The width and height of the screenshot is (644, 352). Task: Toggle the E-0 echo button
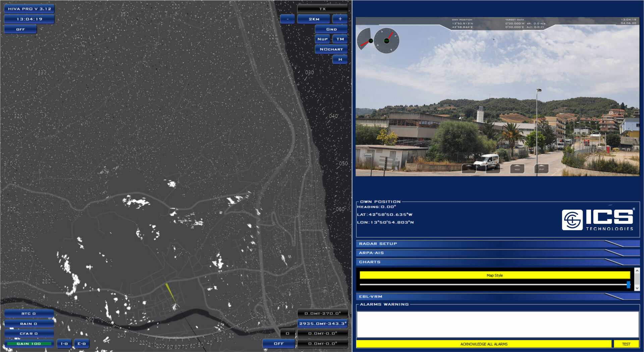(x=82, y=344)
